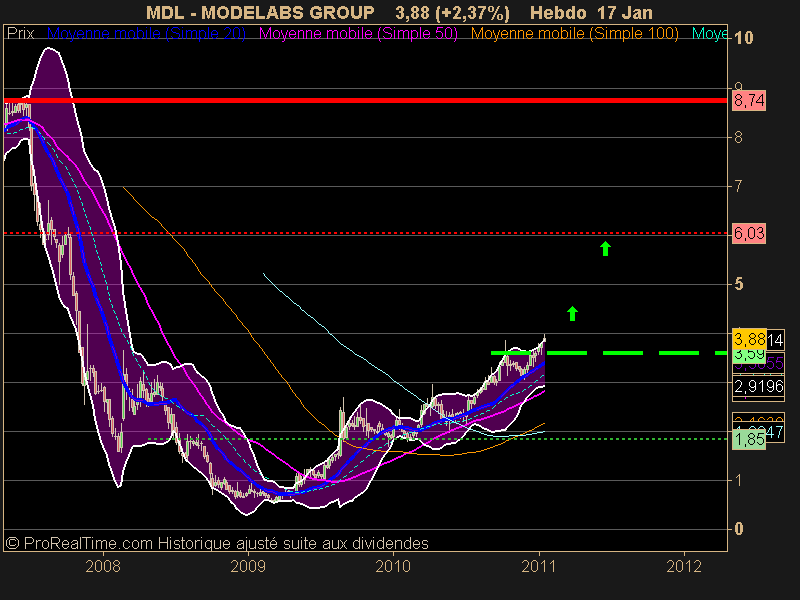This screenshot has height=600, width=800.
Task: Click the 2008 label on time axis
Action: (103, 566)
